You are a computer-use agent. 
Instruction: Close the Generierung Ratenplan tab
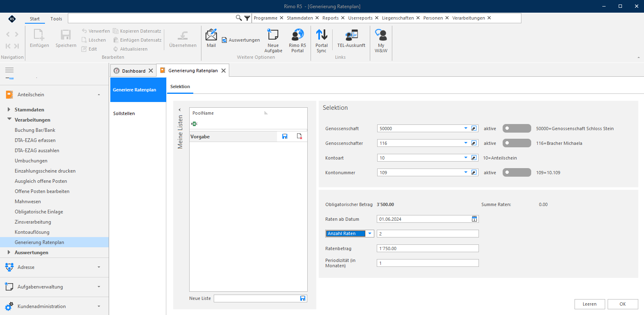[x=224, y=71]
